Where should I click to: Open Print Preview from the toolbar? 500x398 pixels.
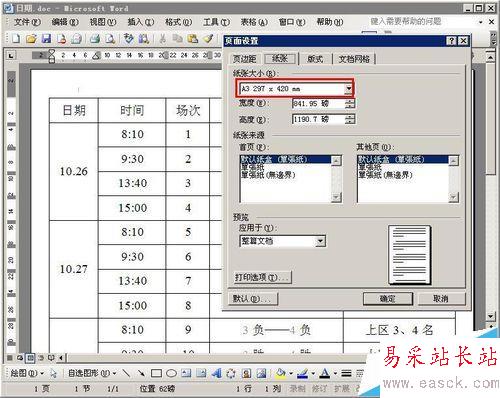pyautogui.click(x=110, y=39)
